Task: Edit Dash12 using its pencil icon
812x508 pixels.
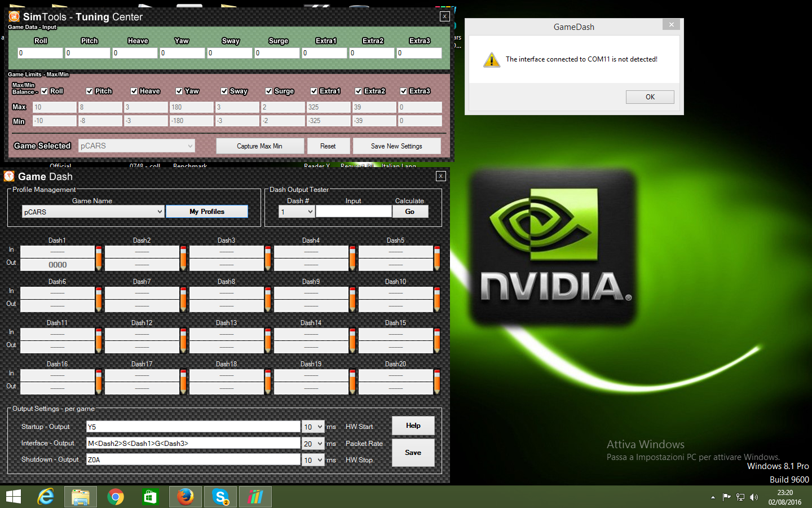Action: click(x=183, y=340)
